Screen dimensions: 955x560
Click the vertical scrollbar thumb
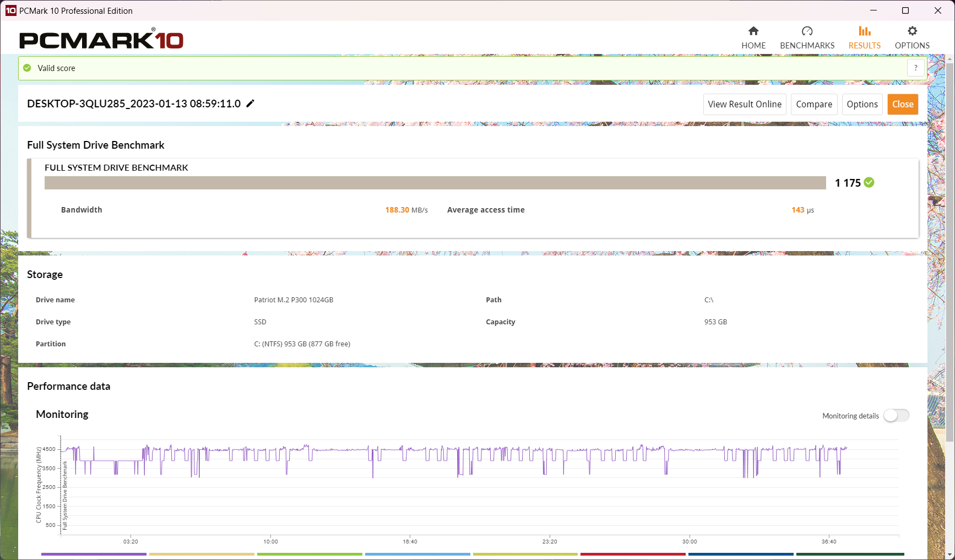(949, 252)
